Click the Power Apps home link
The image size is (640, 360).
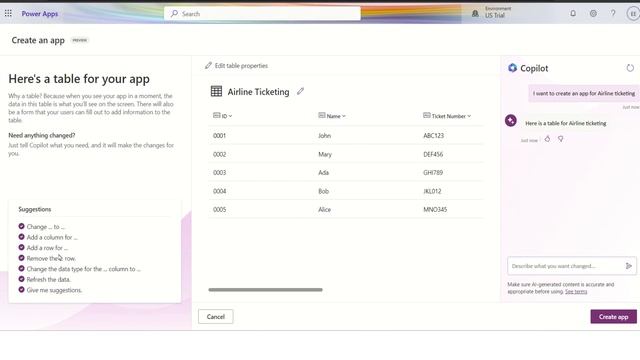[40, 13]
